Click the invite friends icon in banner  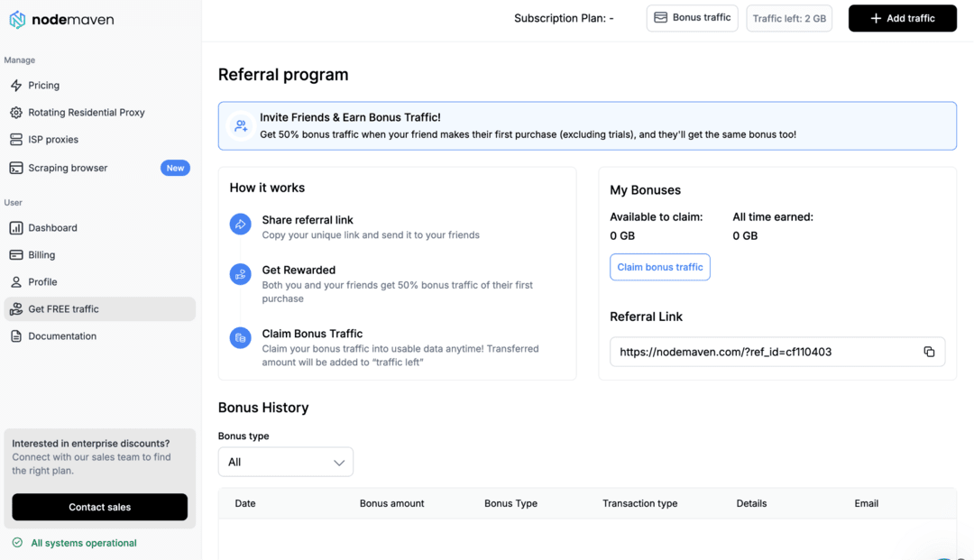coord(241,126)
